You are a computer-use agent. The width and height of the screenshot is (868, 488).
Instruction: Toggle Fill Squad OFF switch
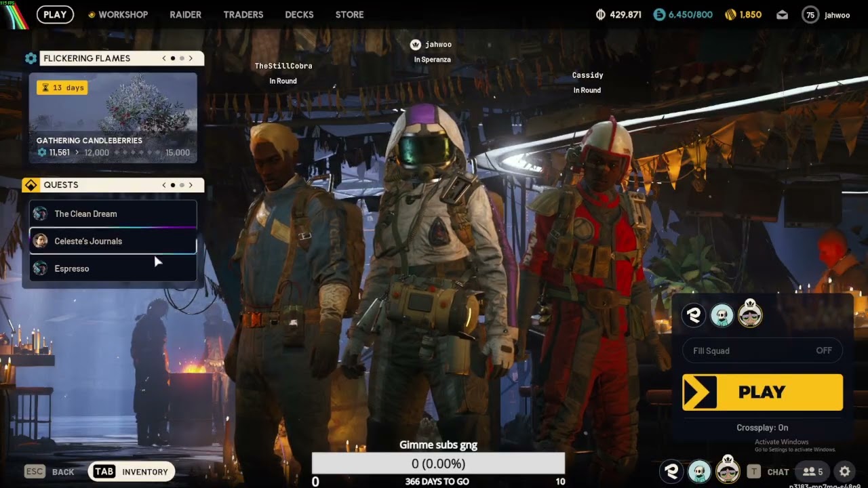762,350
